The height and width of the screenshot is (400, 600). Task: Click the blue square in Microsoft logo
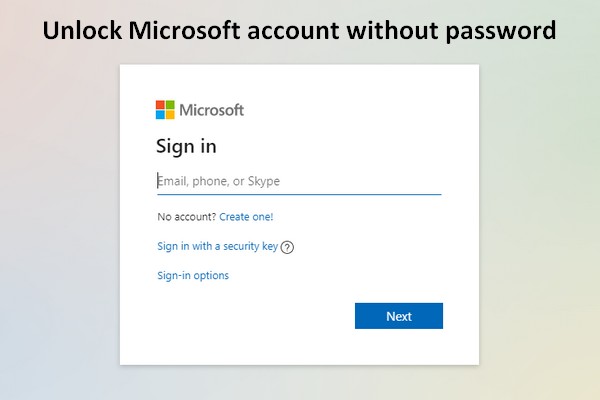pos(160,115)
